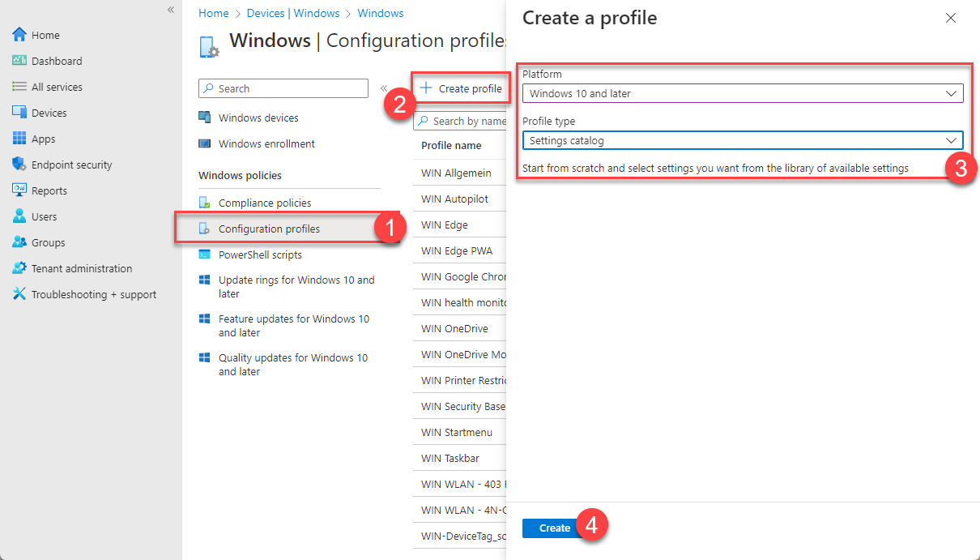Click the Configuration profiles page header icon
Viewport: 980px width, 560px height.
[x=209, y=46]
